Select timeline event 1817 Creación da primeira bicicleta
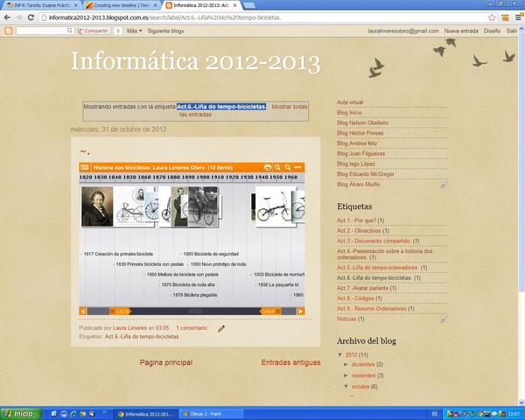525x420 pixels. (x=118, y=255)
